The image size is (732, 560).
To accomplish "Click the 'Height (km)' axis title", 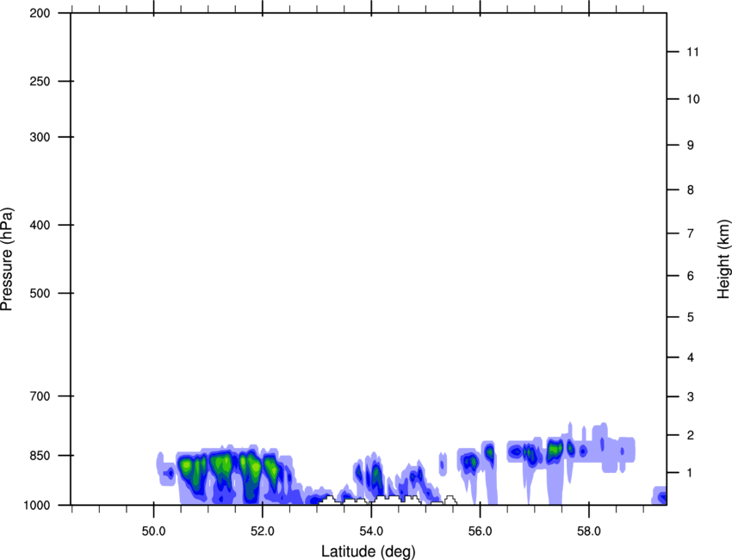I will pos(723,259).
